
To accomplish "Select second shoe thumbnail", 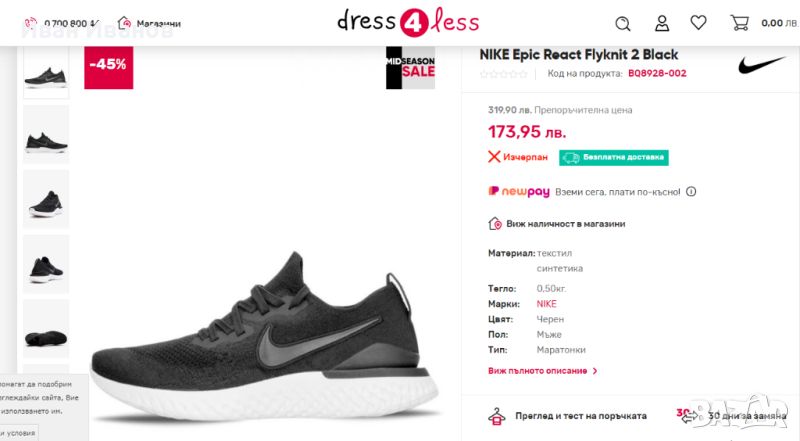I will coord(46,135).
